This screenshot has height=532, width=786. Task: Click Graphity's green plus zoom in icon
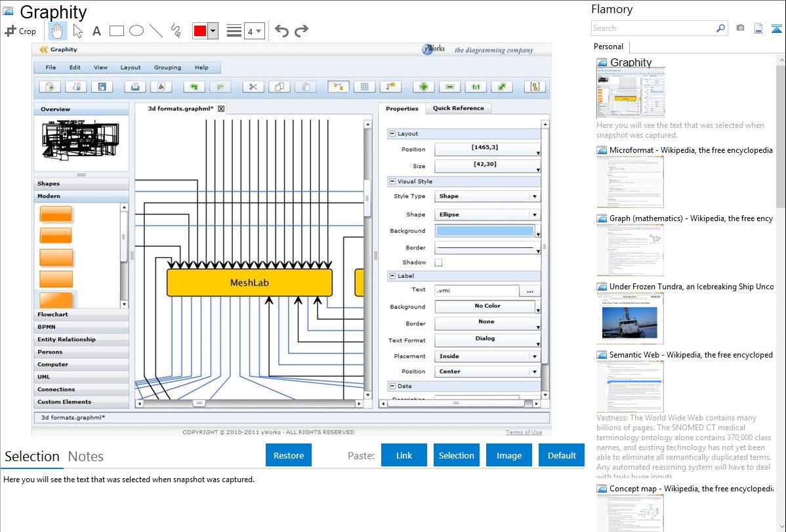click(x=424, y=87)
